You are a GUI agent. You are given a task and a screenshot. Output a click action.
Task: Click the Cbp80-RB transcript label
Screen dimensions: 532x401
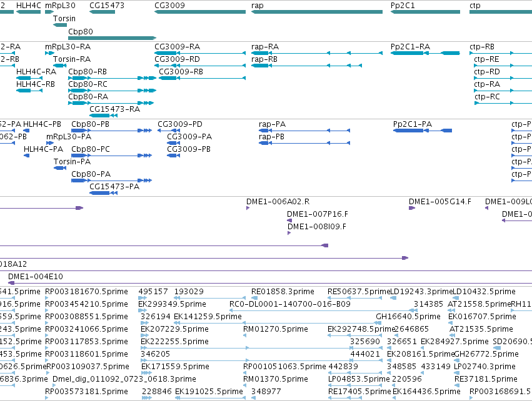[x=88, y=72]
